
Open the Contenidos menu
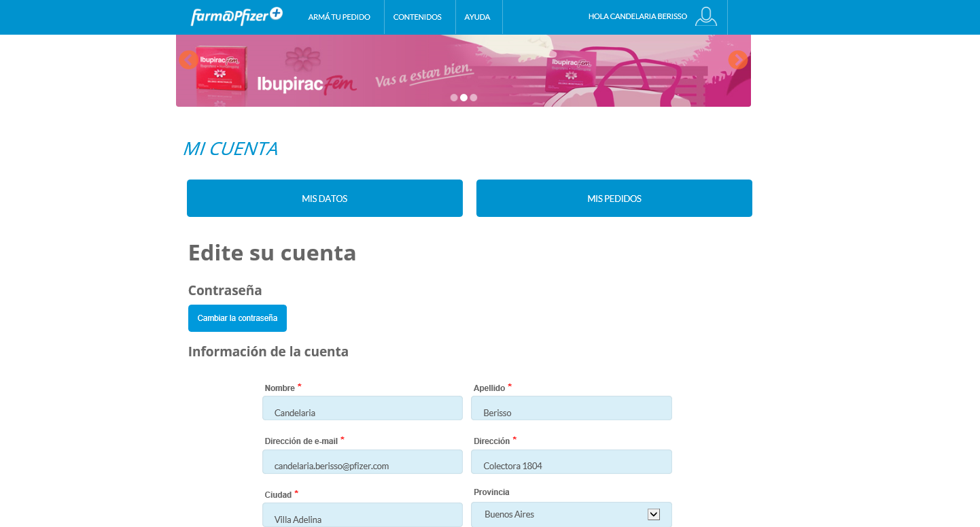(x=417, y=17)
